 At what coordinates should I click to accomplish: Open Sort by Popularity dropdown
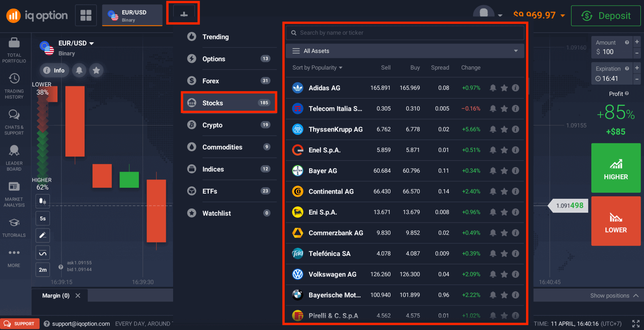317,68
